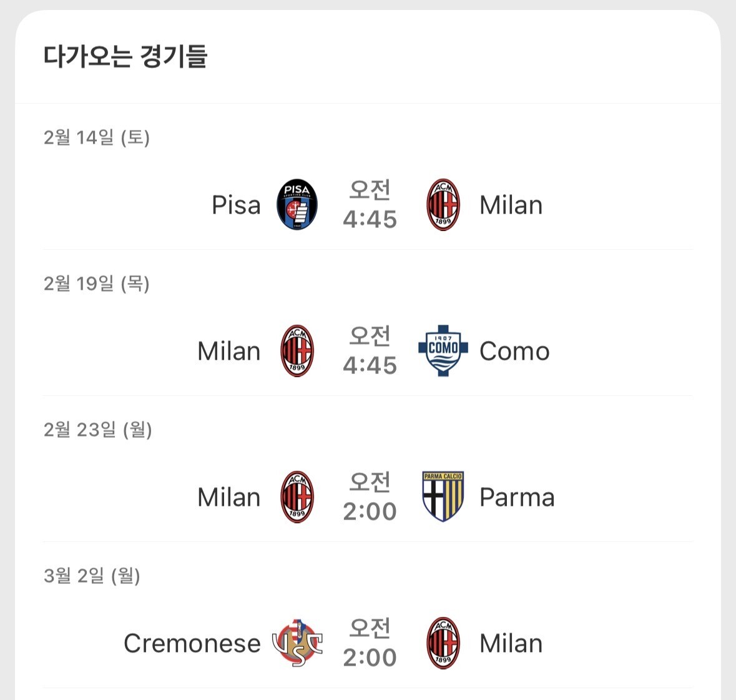Tap Milan crest in Pisa match
Screen dimensions: 736x700
(x=443, y=205)
